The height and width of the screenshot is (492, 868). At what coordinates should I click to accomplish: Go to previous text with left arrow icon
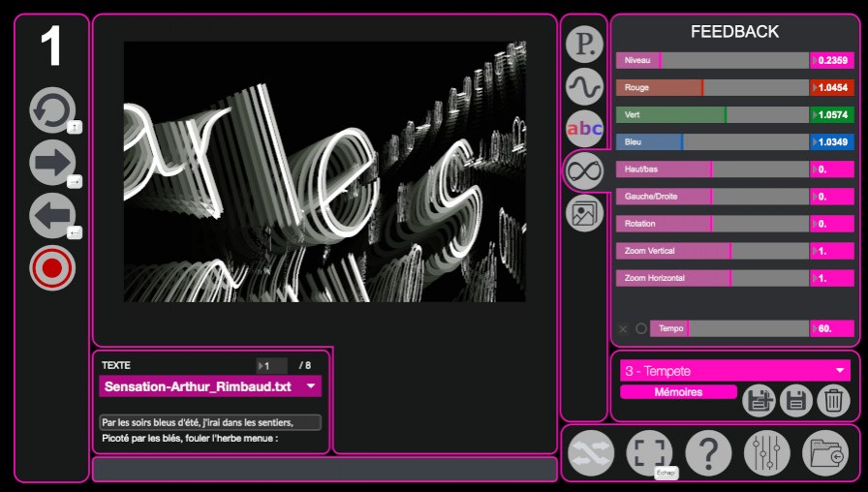[x=52, y=215]
